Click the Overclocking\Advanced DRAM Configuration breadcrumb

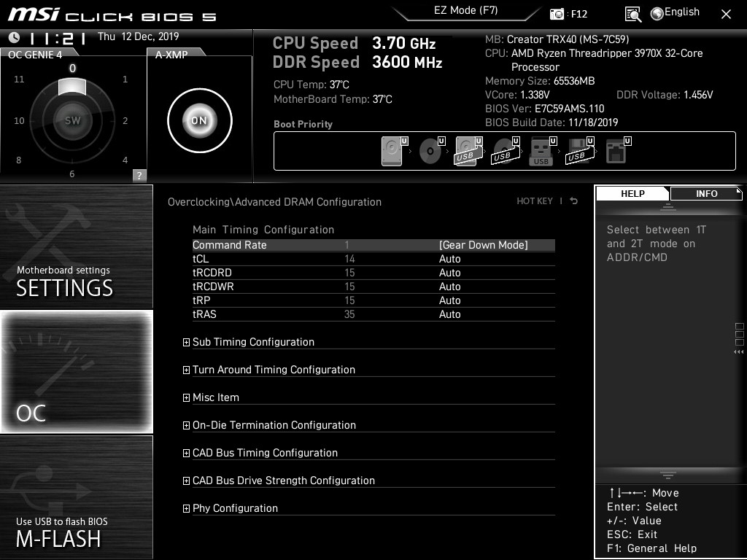click(x=274, y=202)
